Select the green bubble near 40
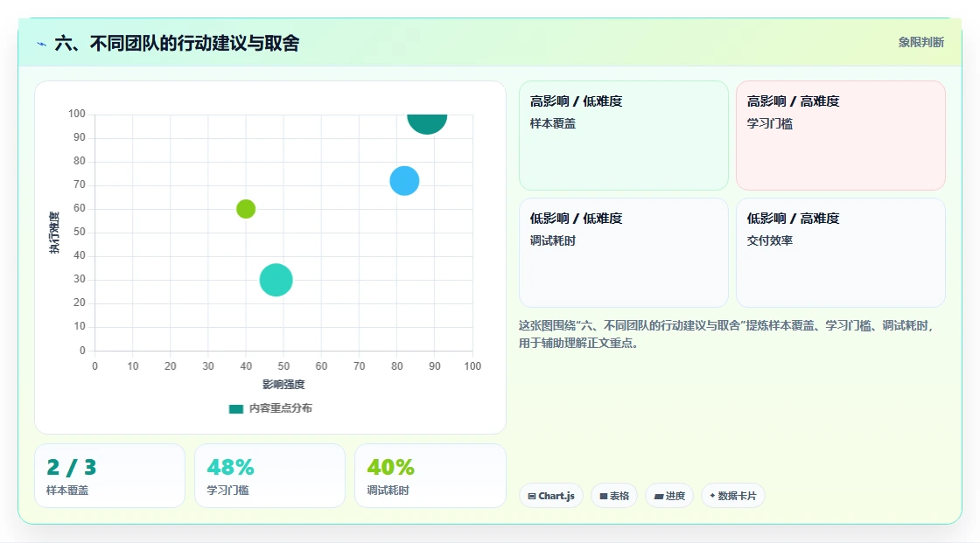 click(246, 209)
